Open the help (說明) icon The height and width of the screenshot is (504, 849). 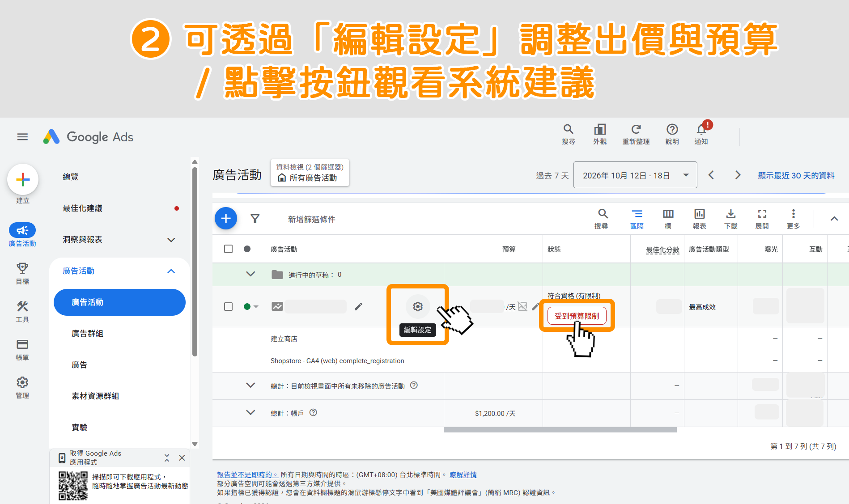coord(672,134)
